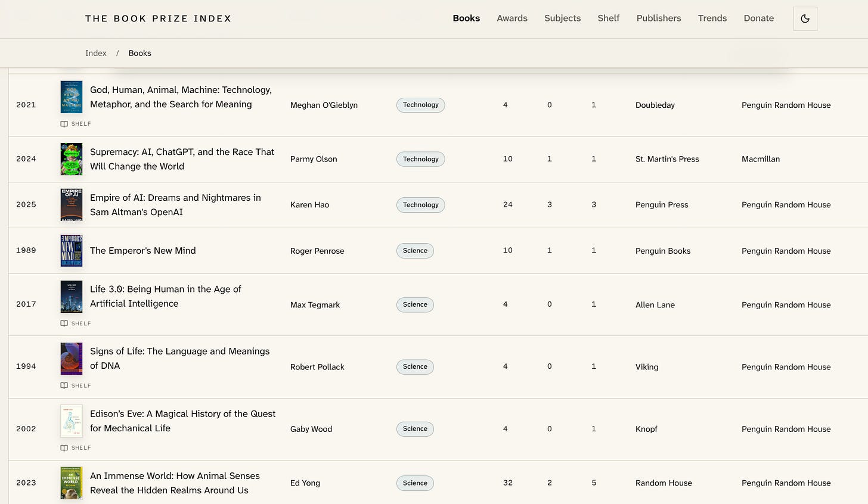The width and height of the screenshot is (868, 504).
Task: Select Macmillan publisher cell
Action: [761, 159]
